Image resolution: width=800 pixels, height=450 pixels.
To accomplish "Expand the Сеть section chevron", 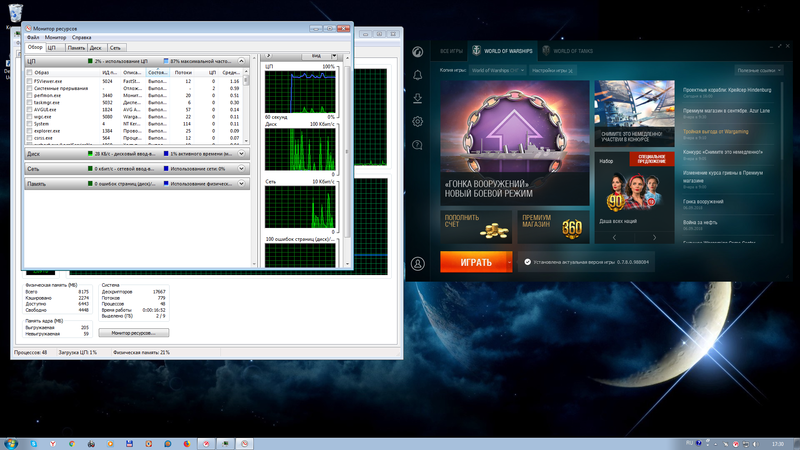I will (241, 168).
